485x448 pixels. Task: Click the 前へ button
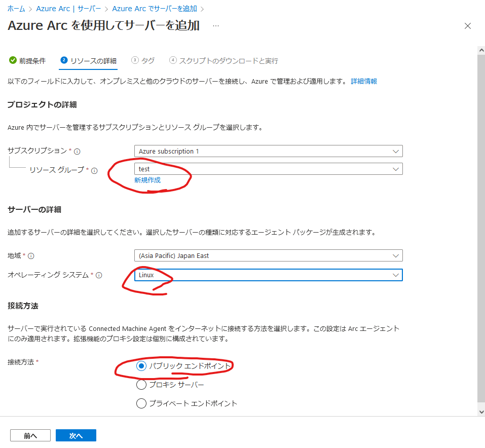(x=30, y=436)
